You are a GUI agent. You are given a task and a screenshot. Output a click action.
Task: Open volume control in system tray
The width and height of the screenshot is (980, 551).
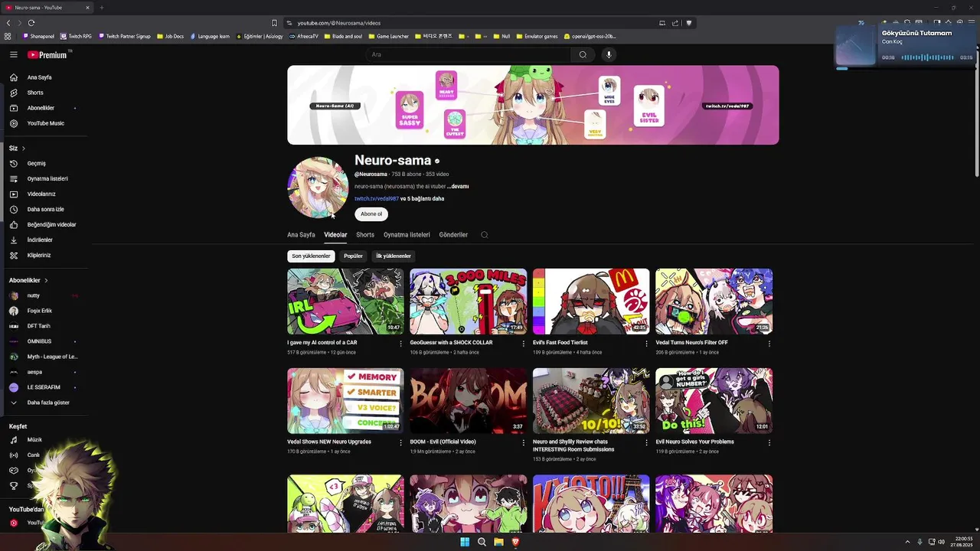[x=941, y=542]
